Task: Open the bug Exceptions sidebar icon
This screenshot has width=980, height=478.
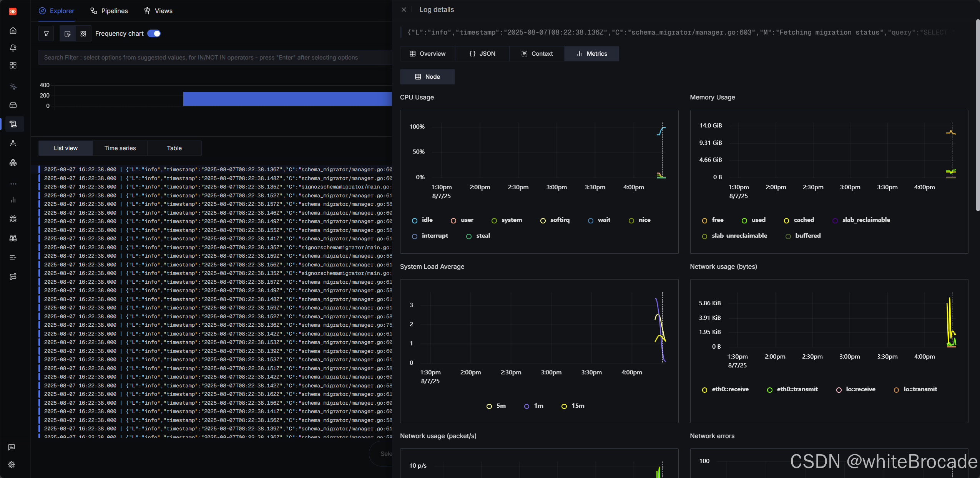Action: click(13, 219)
